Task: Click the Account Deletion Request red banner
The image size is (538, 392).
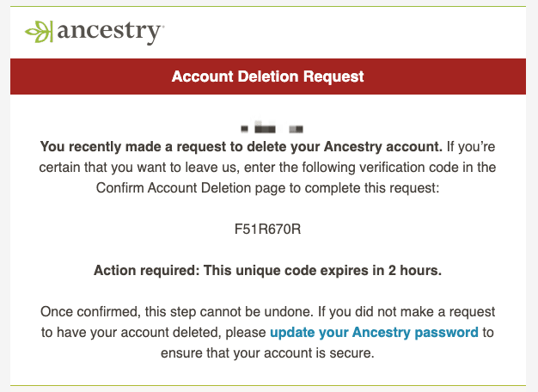Action: (x=268, y=77)
